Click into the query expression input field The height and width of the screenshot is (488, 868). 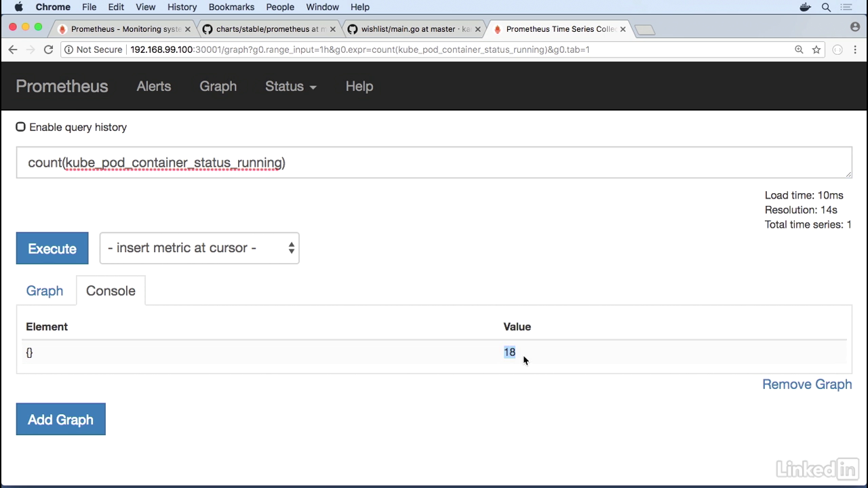click(434, 163)
